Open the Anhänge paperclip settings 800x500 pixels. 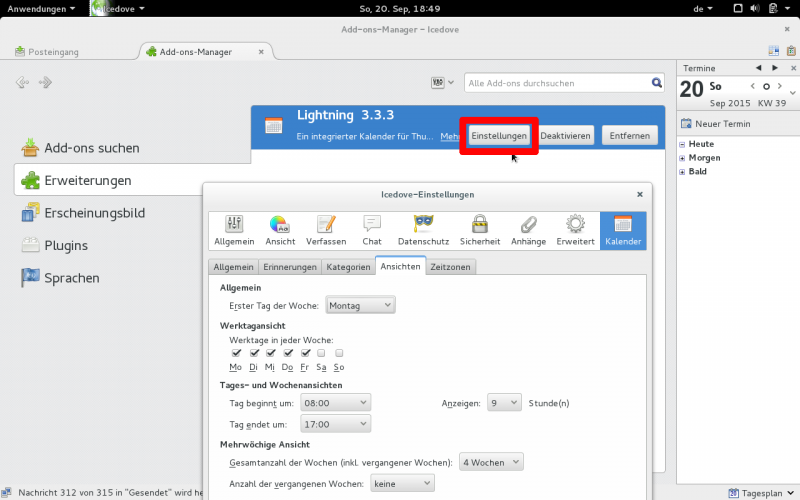tap(529, 230)
